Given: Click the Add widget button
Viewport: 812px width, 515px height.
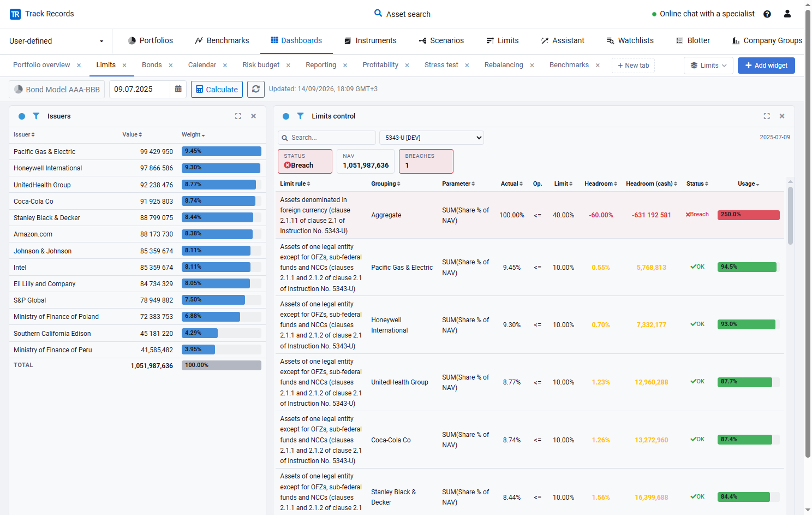Looking at the screenshot, I should coord(766,66).
